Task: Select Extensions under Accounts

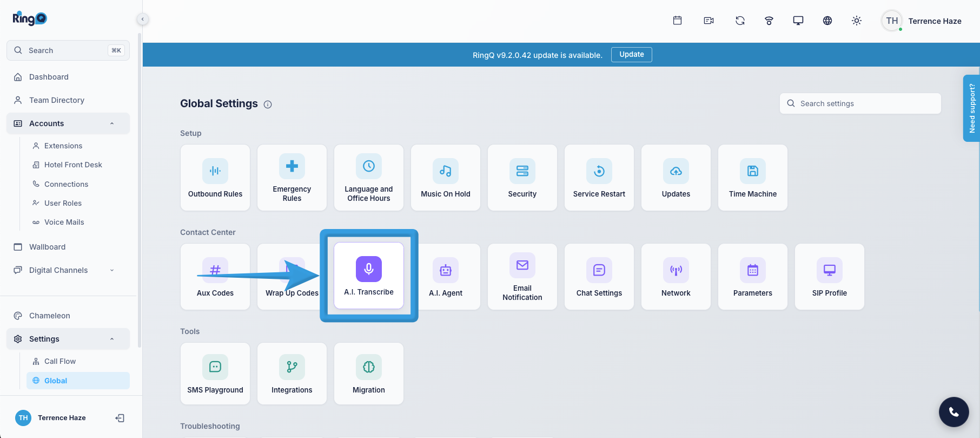Action: 78,146
